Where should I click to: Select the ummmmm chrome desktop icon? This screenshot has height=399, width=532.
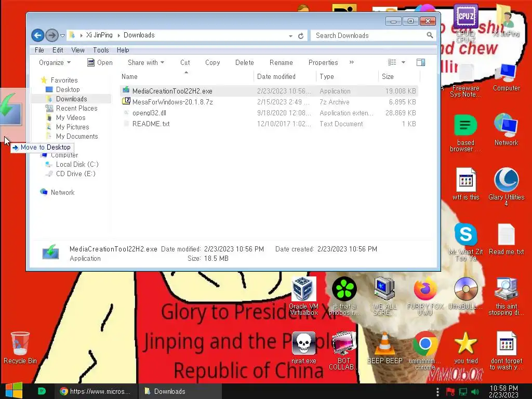pyautogui.click(x=425, y=351)
